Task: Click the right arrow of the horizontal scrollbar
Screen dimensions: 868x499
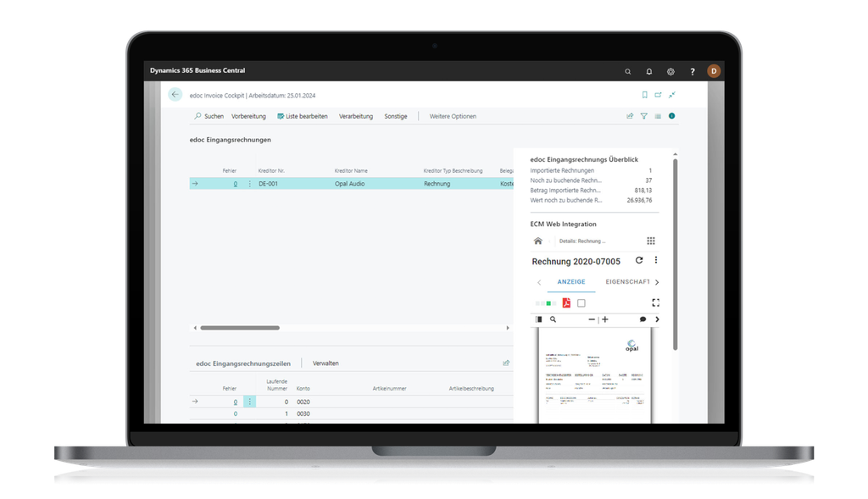Action: tap(508, 328)
